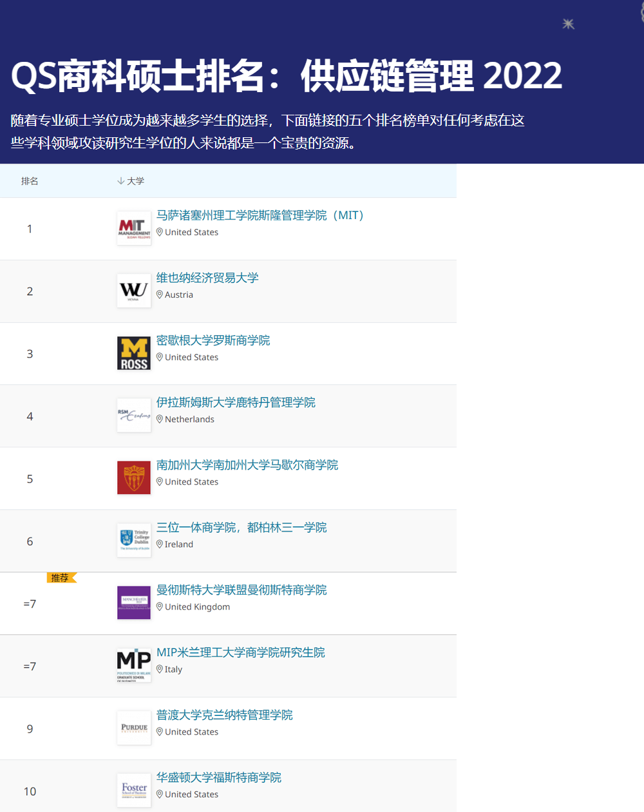Click rank number 9
Screen dimensions: 644x812
[30, 729]
